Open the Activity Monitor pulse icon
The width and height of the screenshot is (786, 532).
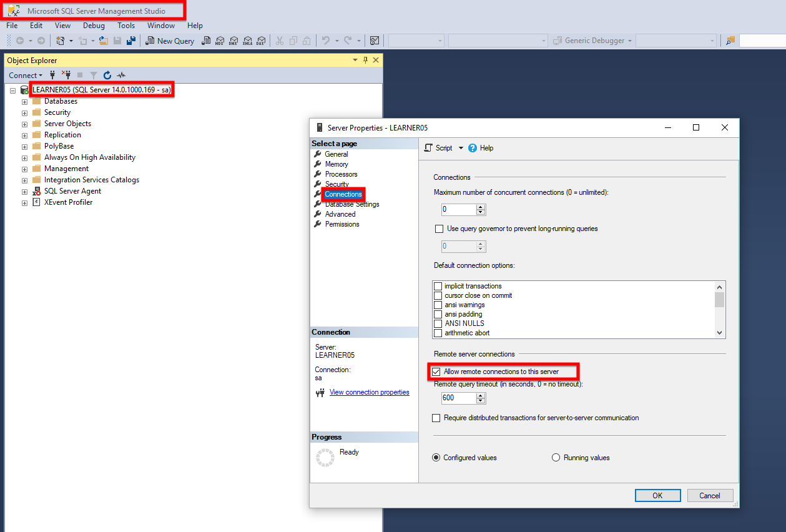[121, 75]
